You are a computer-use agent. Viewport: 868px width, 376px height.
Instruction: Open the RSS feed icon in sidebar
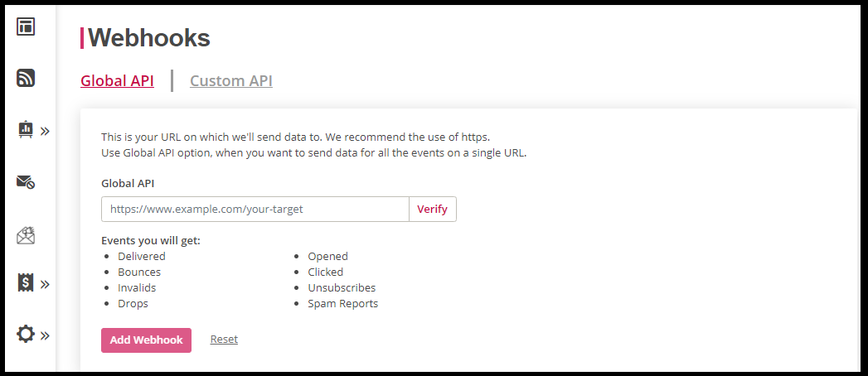tap(26, 78)
